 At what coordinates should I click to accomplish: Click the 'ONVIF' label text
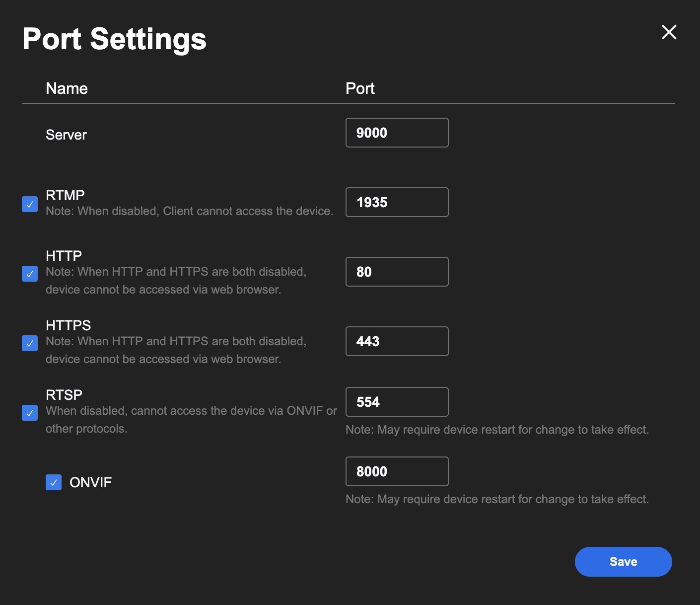90,482
